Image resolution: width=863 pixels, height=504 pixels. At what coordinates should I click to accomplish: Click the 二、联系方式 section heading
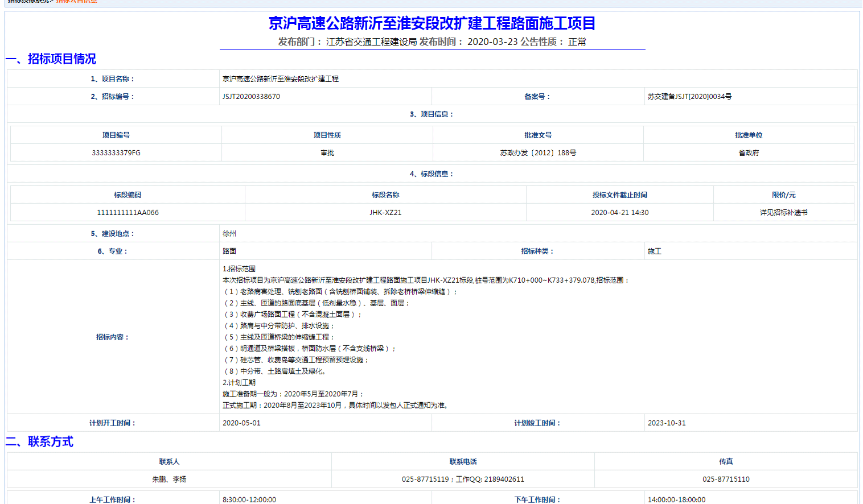tap(39, 442)
